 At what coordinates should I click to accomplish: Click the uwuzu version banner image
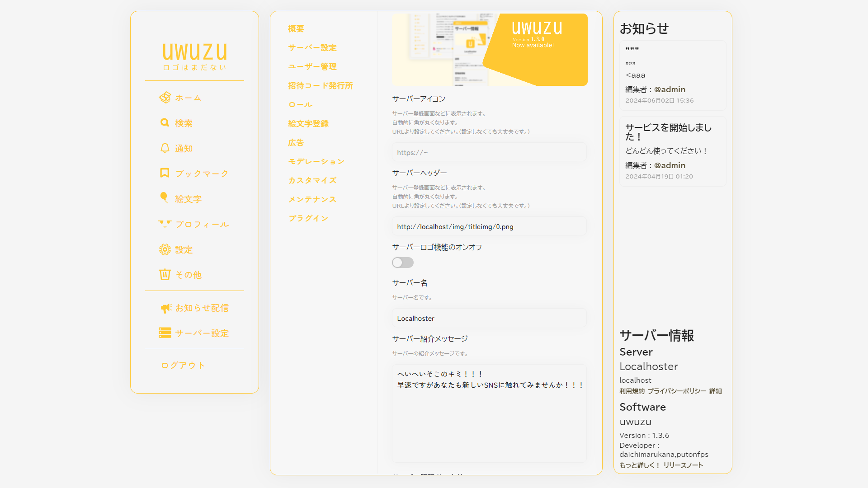tap(490, 50)
